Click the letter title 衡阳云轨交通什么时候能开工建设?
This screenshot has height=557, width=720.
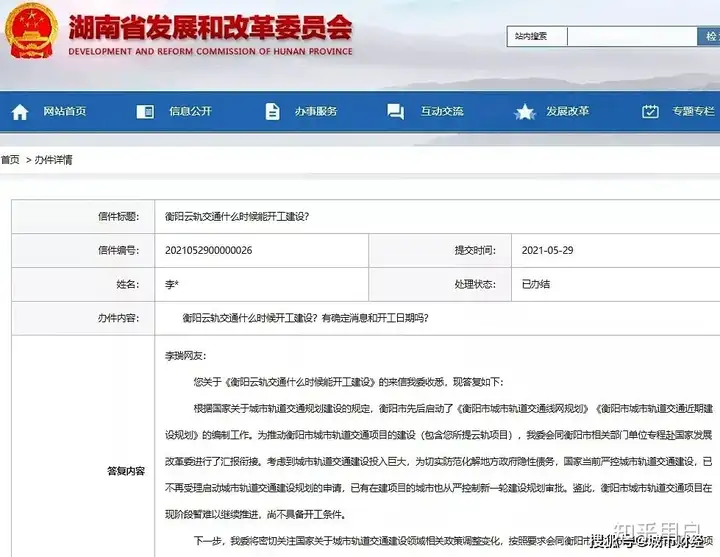[237, 216]
